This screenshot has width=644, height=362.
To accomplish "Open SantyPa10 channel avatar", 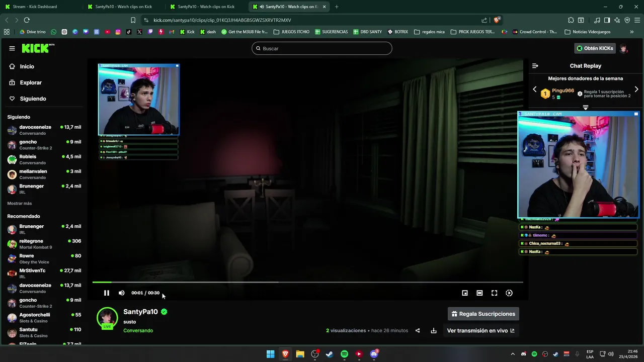I will (107, 318).
